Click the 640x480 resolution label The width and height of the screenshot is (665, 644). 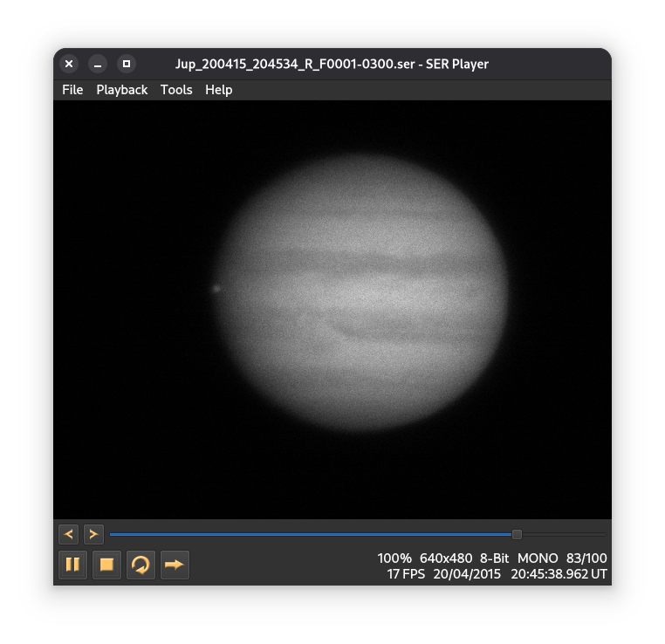click(446, 558)
